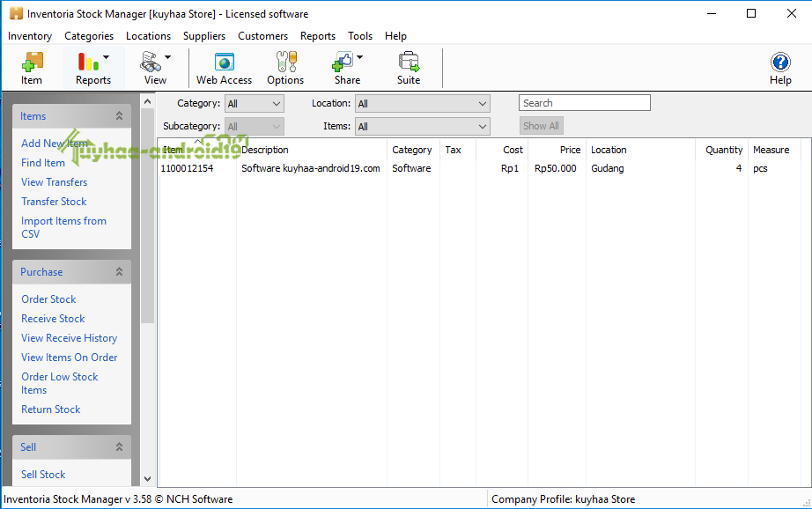Click Order Low Stock Items link

(x=60, y=383)
